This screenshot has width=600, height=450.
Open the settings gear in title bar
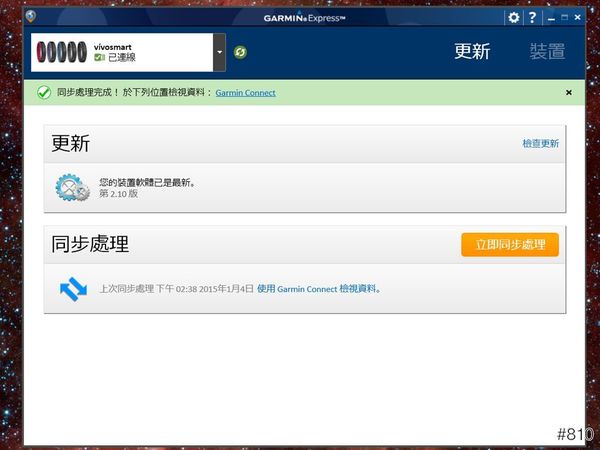pos(514,18)
